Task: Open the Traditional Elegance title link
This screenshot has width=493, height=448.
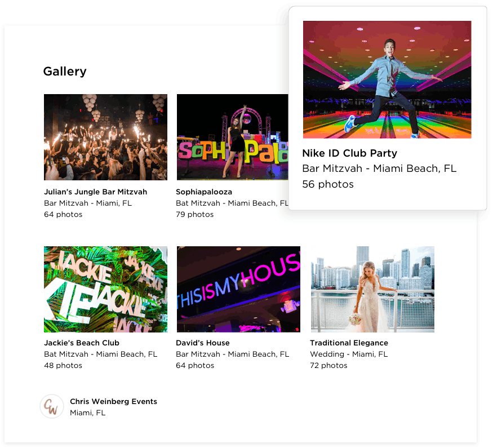Action: tap(349, 343)
